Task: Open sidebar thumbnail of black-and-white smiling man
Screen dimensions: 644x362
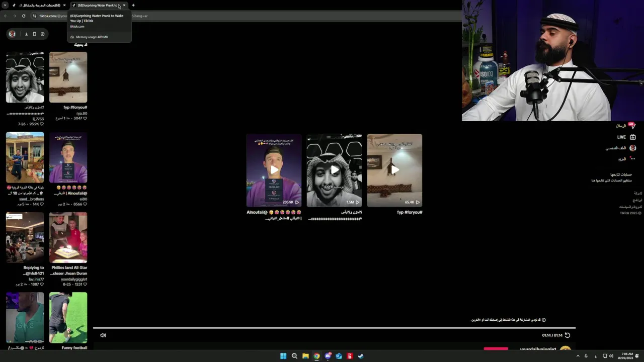Action: pyautogui.click(x=25, y=77)
